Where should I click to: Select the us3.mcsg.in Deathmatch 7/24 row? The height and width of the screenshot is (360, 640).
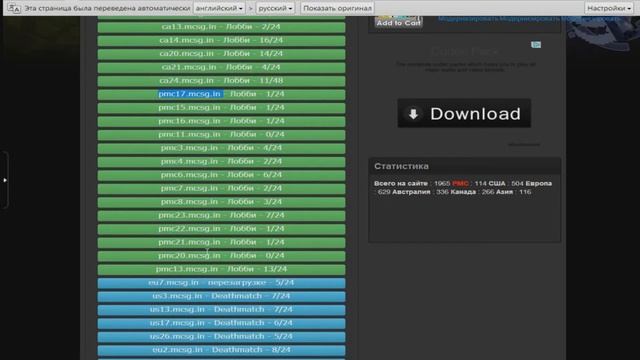[x=221, y=296]
